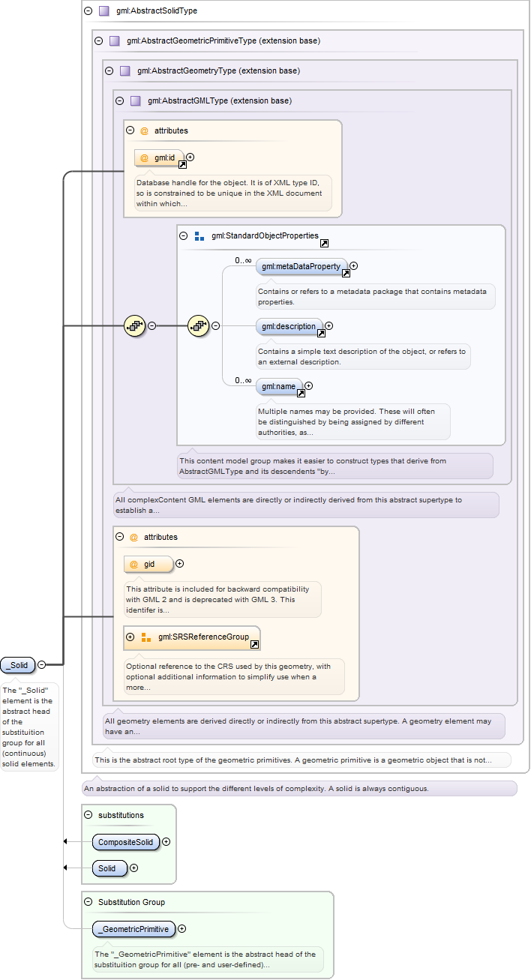This screenshot has height=980, width=531.
Task: Click 'Contains a simple text description' note
Action: click(x=362, y=356)
